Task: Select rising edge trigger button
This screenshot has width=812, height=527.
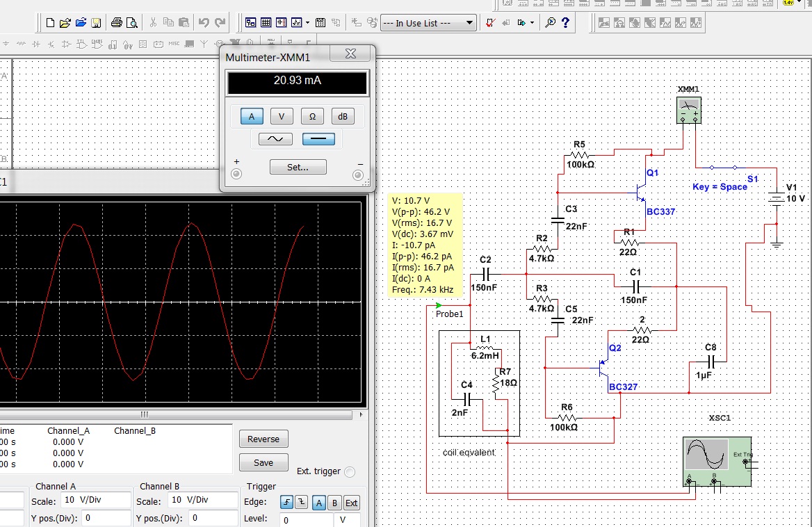Action: tap(287, 503)
